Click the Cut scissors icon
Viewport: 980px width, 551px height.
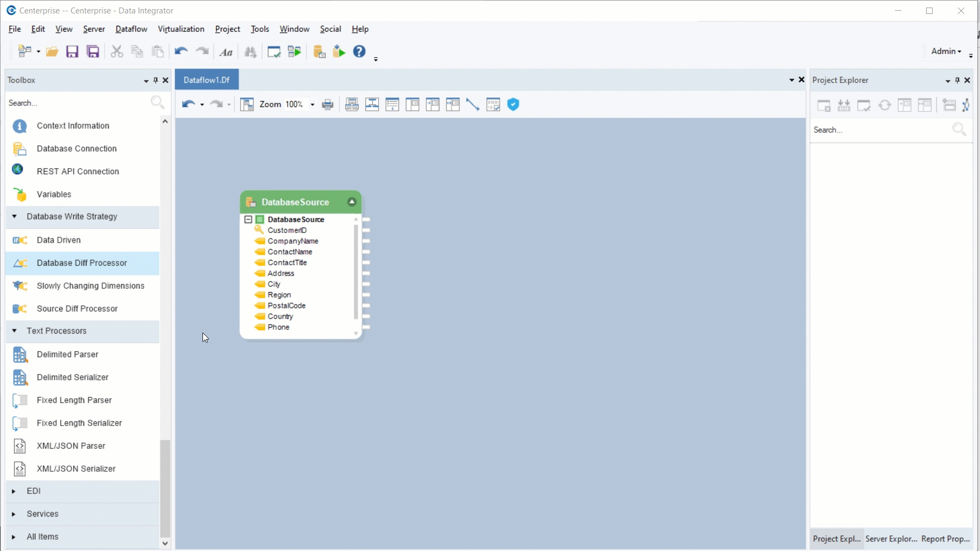tap(116, 52)
